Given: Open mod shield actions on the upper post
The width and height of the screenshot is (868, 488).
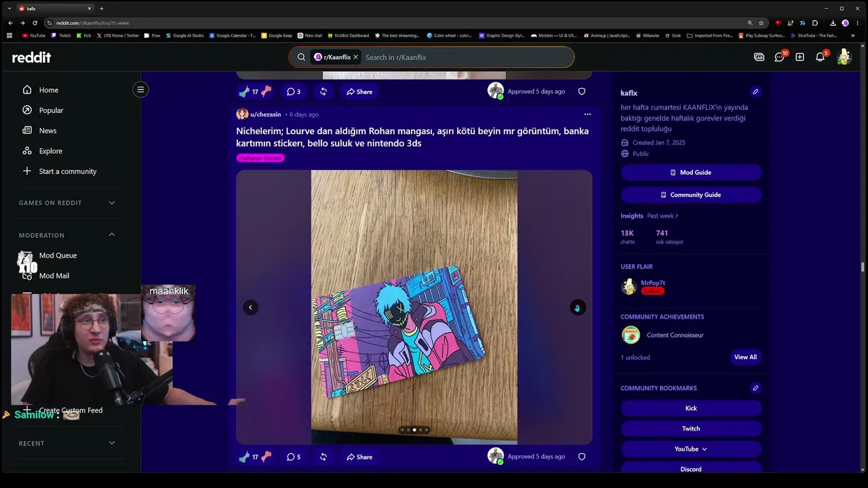Looking at the screenshot, I should tap(582, 91).
